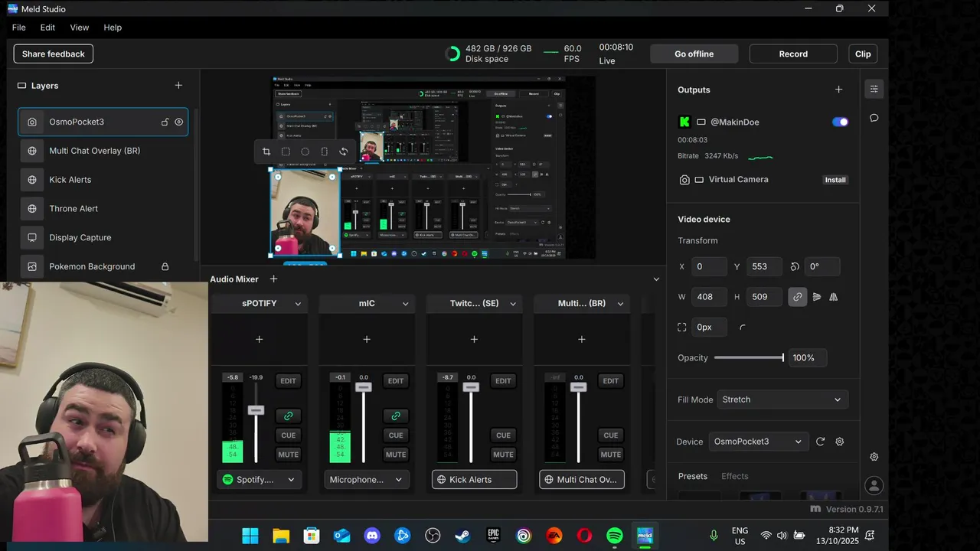
Task: Flip the layer vertically icon
Action: (817, 297)
